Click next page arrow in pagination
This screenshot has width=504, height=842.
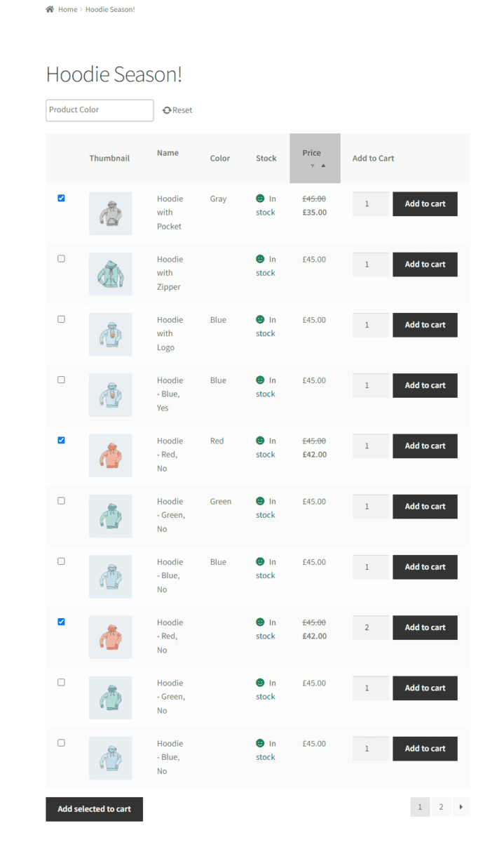[x=461, y=807]
